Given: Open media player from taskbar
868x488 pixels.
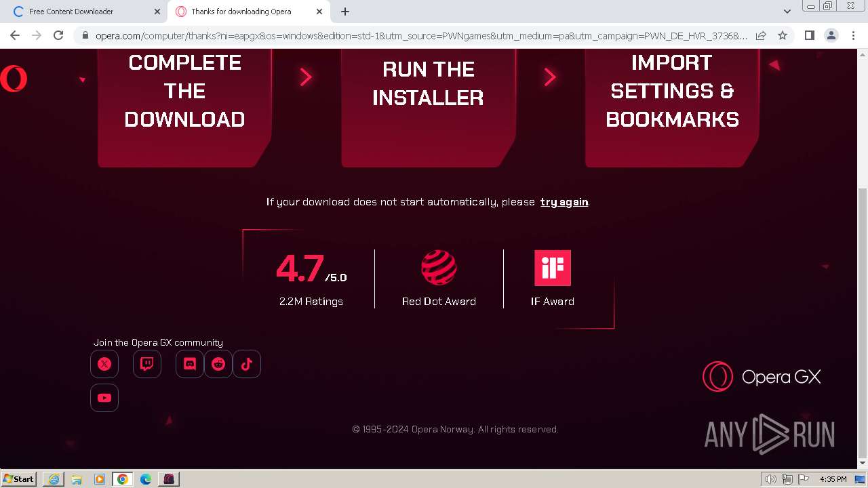Looking at the screenshot, I should [100, 479].
